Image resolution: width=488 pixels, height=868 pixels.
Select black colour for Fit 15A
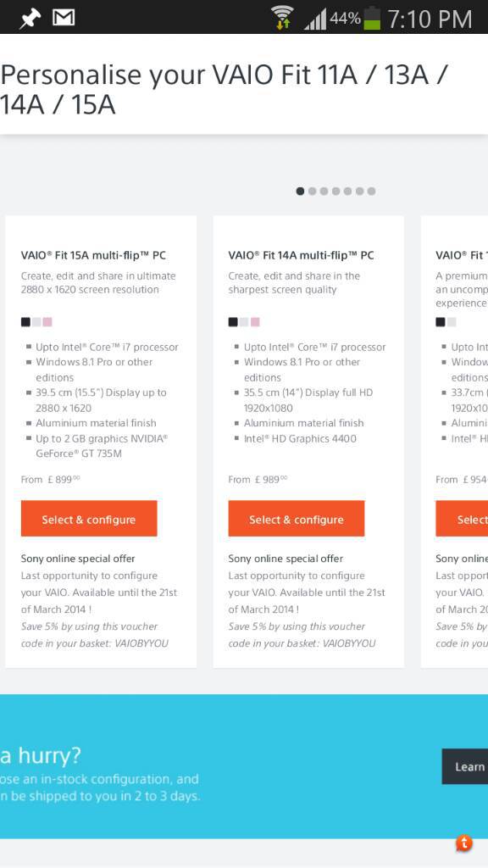[x=25, y=321]
